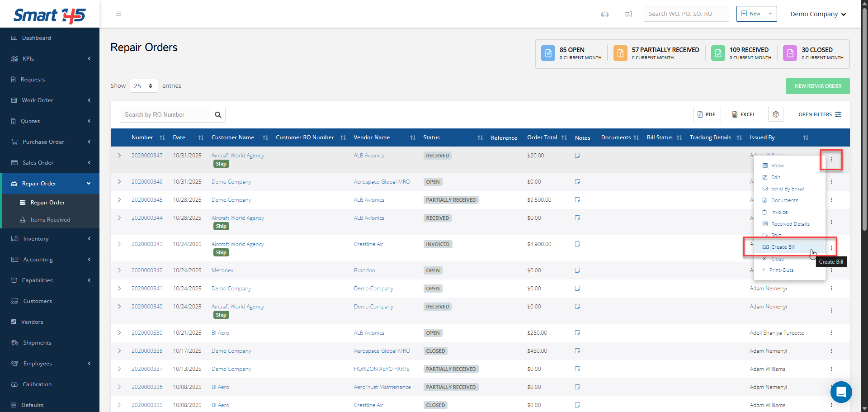Click the New Repair Order button
Image resolution: width=868 pixels, height=412 pixels.
(x=817, y=86)
